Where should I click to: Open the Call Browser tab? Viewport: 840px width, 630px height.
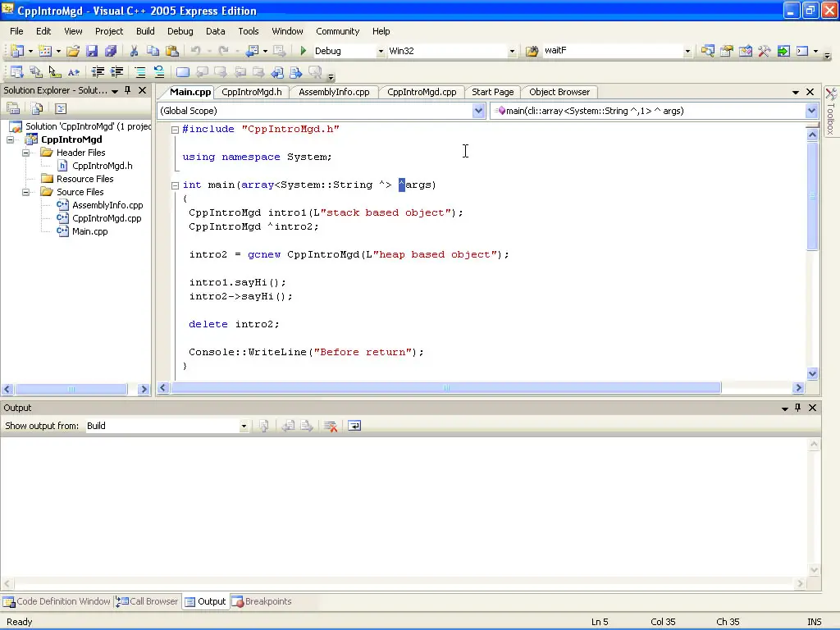pyautogui.click(x=148, y=601)
